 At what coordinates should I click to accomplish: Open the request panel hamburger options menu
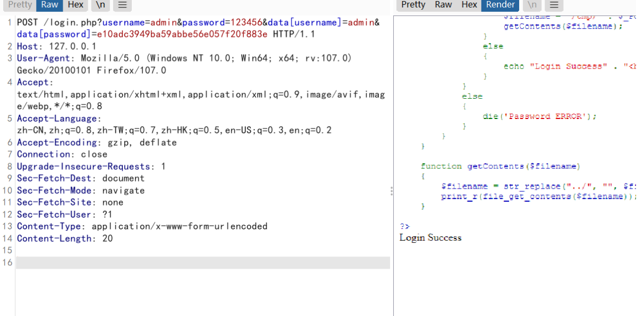pyautogui.click(x=122, y=5)
